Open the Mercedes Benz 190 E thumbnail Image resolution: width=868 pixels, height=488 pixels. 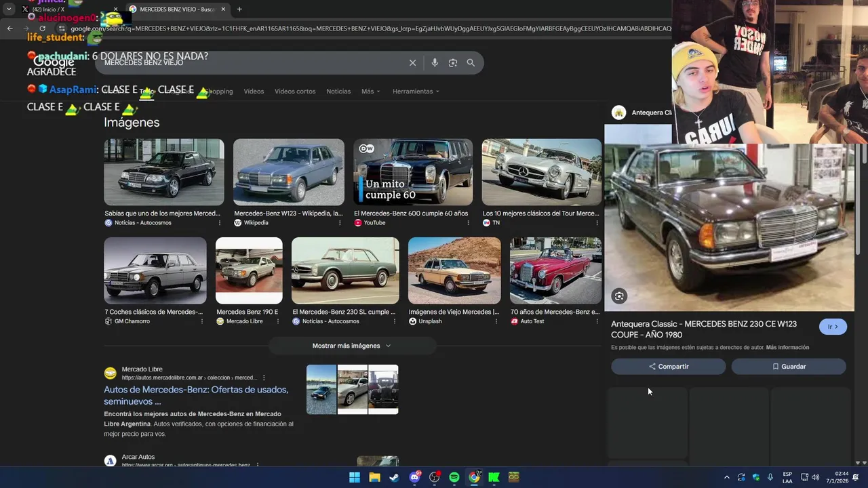pos(249,270)
